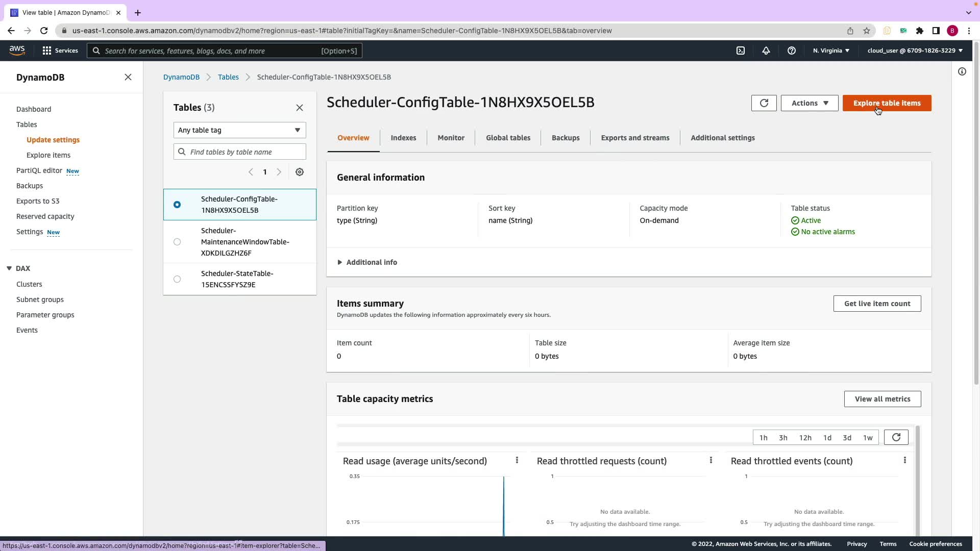Open the Any table tag dropdown

[x=239, y=130]
